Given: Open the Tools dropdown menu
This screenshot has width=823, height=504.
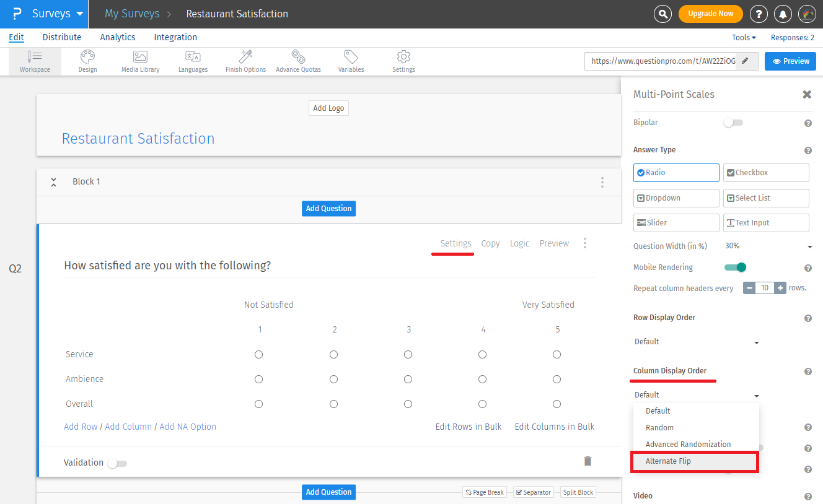Looking at the screenshot, I should [744, 38].
